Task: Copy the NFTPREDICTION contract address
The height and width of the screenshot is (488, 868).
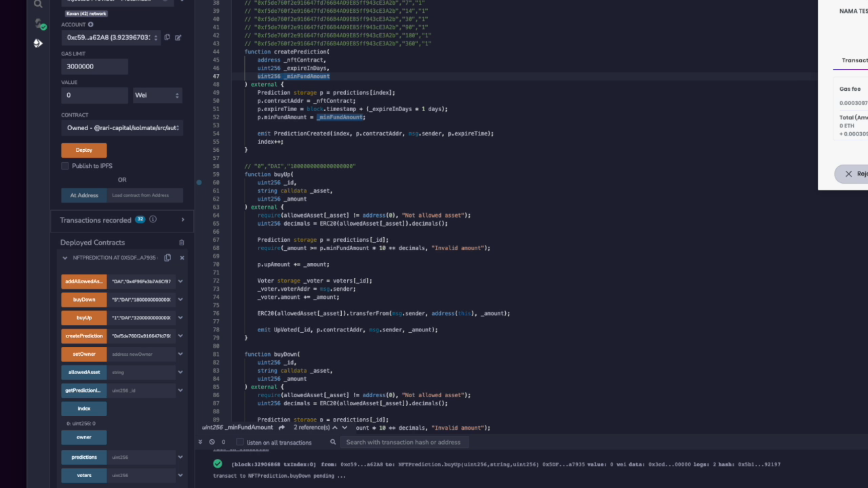Action: coord(167,258)
